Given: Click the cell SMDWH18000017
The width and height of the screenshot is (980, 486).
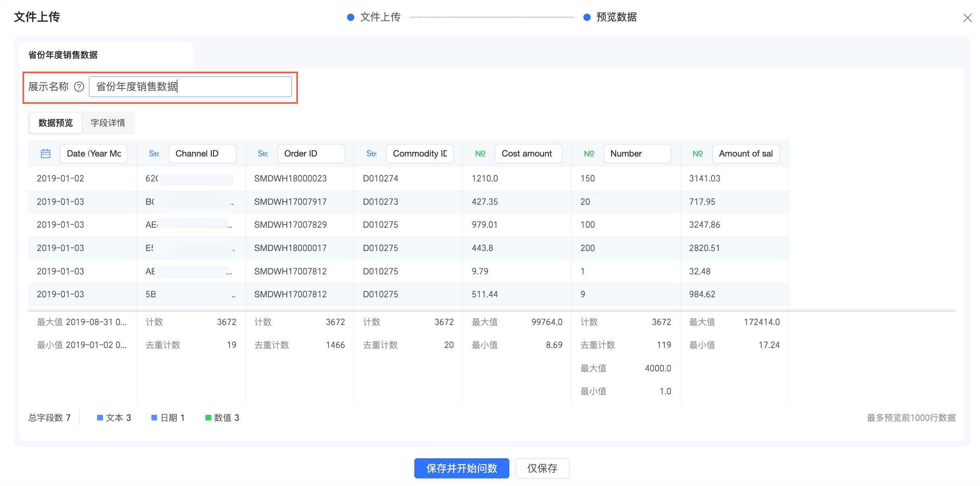Looking at the screenshot, I should point(290,248).
